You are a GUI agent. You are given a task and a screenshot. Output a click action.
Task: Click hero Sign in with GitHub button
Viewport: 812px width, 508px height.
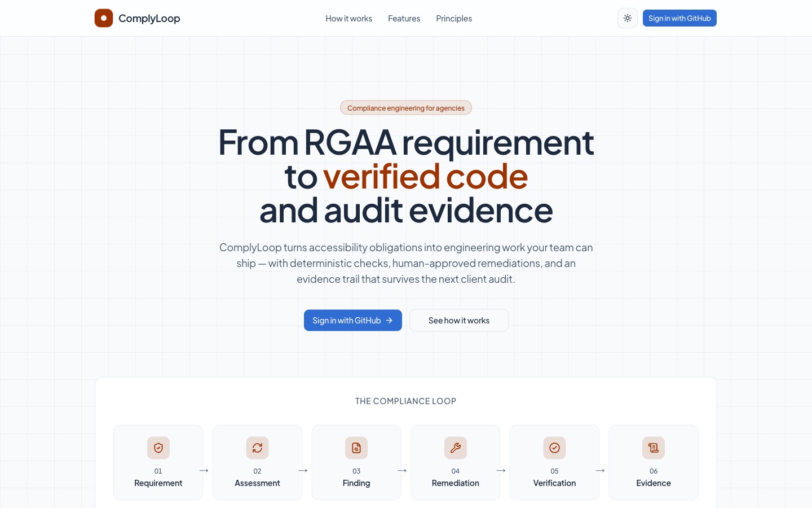353,320
